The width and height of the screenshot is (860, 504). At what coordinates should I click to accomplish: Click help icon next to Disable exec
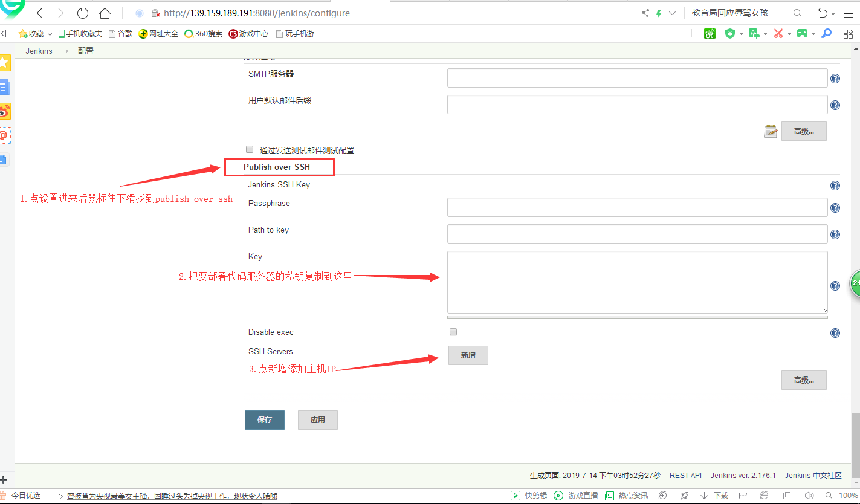click(x=835, y=333)
